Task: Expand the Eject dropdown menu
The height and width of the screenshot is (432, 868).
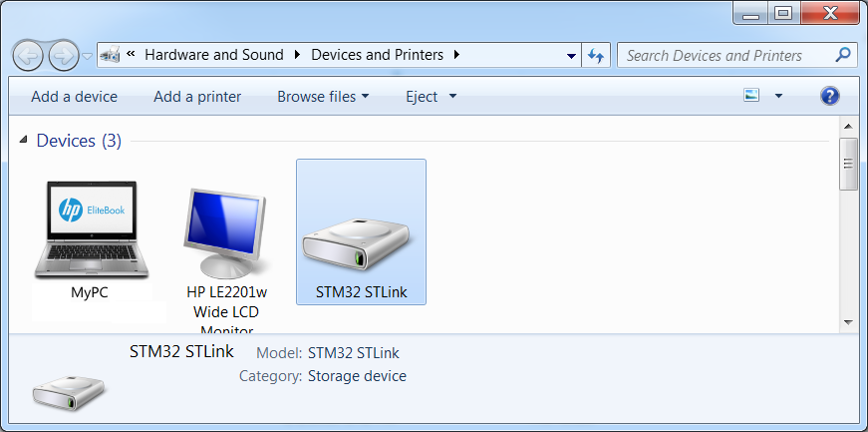Action: [453, 97]
